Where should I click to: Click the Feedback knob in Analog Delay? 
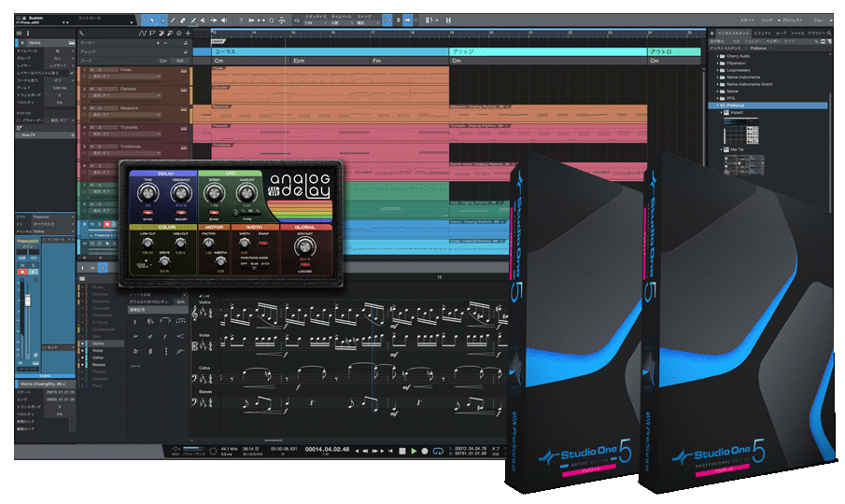181,192
